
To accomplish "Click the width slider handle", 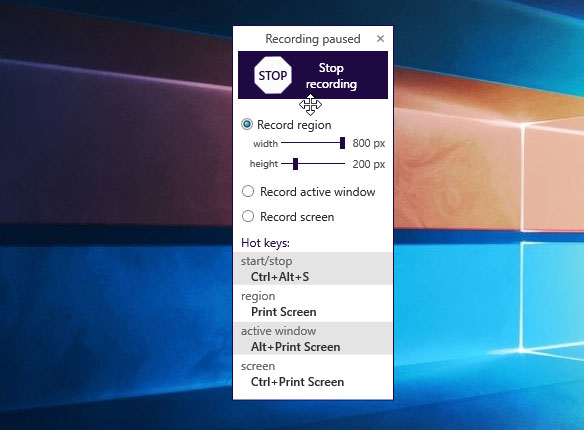I will pyautogui.click(x=342, y=143).
